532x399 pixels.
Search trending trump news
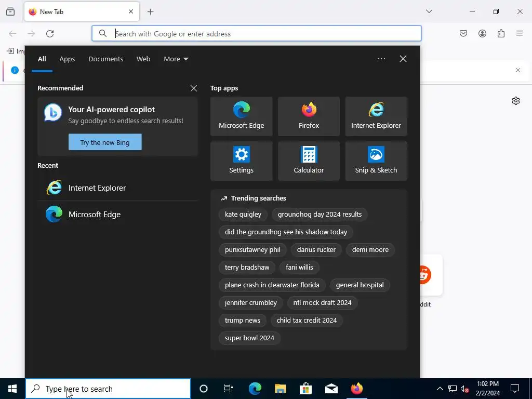coord(242,320)
